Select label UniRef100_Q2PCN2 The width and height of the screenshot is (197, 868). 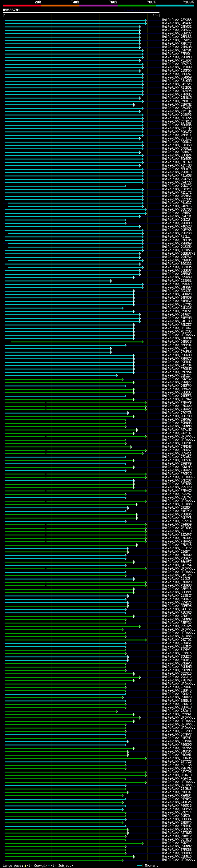pos(177,105)
